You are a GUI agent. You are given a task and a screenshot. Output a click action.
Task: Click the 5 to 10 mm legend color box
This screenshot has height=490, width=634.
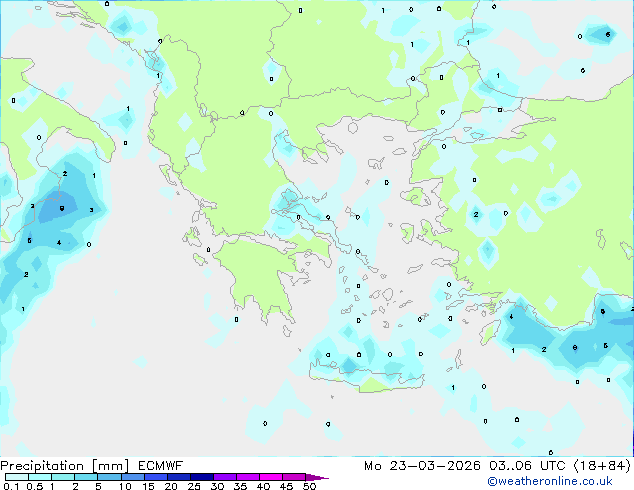[x=109, y=477]
